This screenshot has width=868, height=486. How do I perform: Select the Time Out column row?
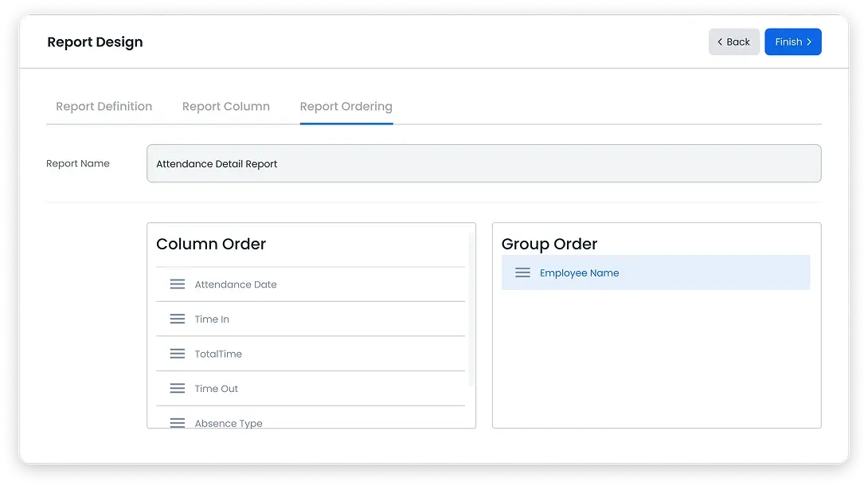tap(311, 389)
